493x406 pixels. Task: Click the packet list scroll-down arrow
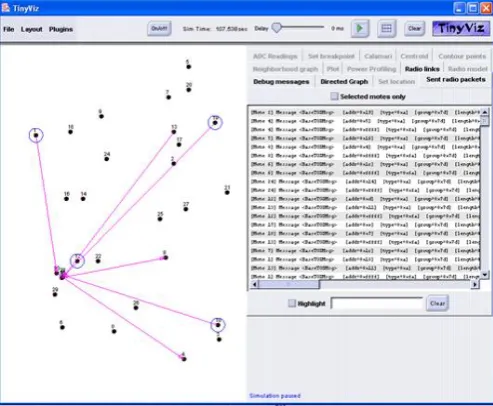tap(485, 275)
